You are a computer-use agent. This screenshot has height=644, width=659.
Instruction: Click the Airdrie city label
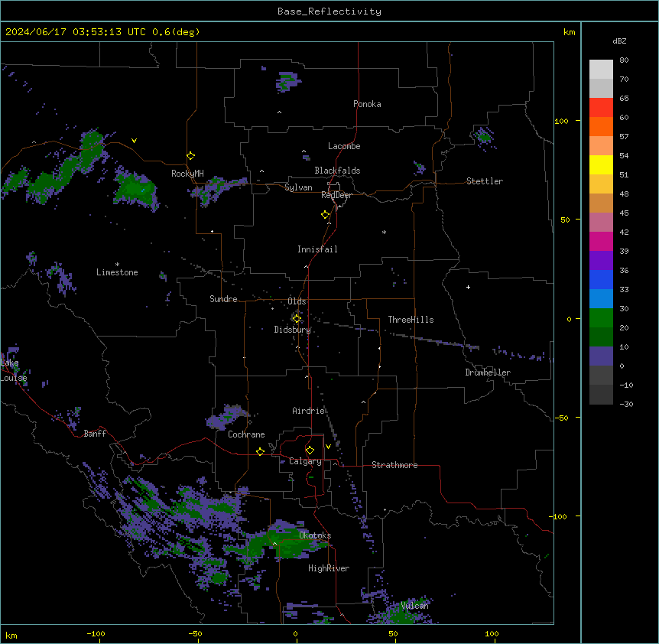(x=309, y=411)
